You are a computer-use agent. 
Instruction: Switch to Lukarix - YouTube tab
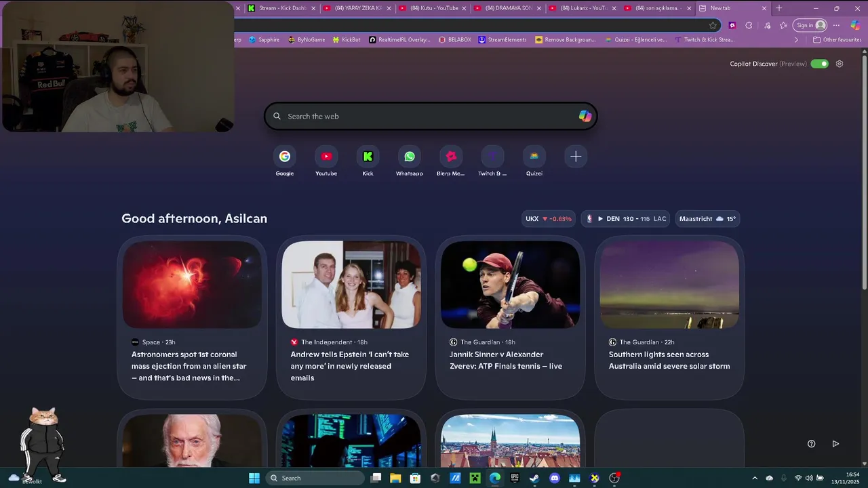[583, 8]
